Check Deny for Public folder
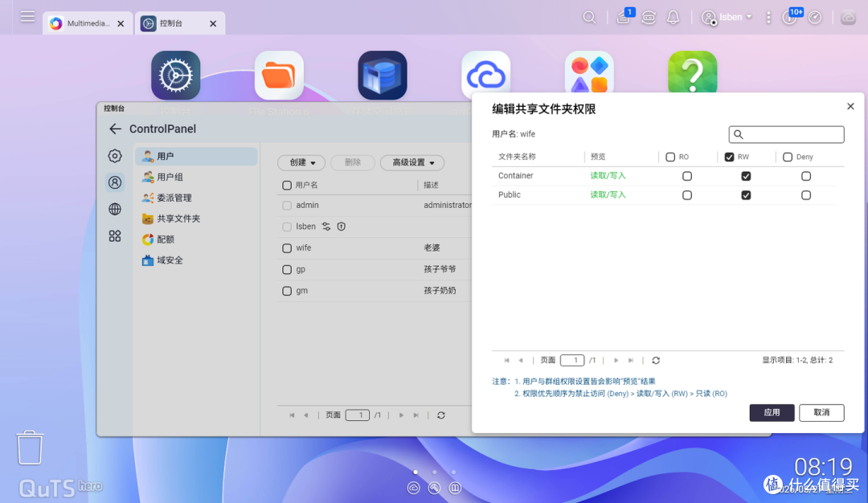Image resolution: width=868 pixels, height=503 pixels. click(x=806, y=195)
